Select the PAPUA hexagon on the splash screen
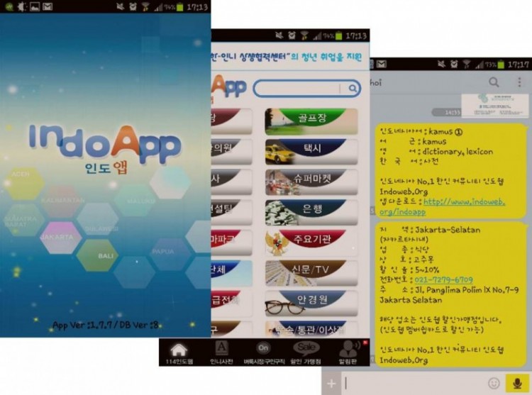 (x=169, y=254)
